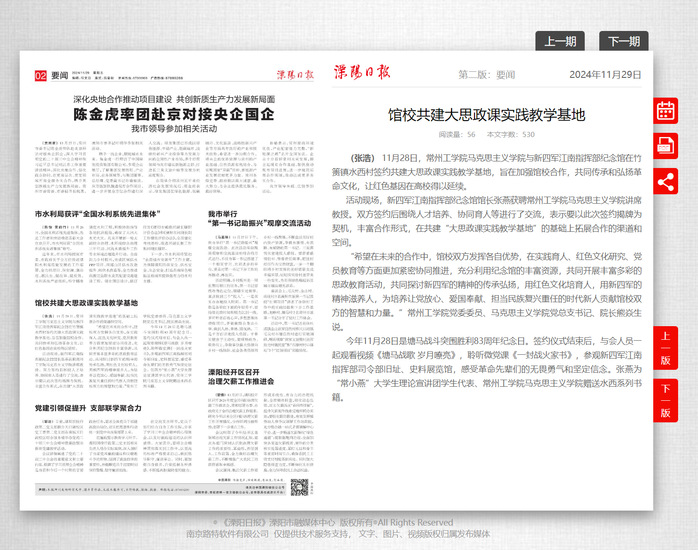Click the QR code on newspaper page
This screenshot has height=550, width=698.
pos(300,487)
